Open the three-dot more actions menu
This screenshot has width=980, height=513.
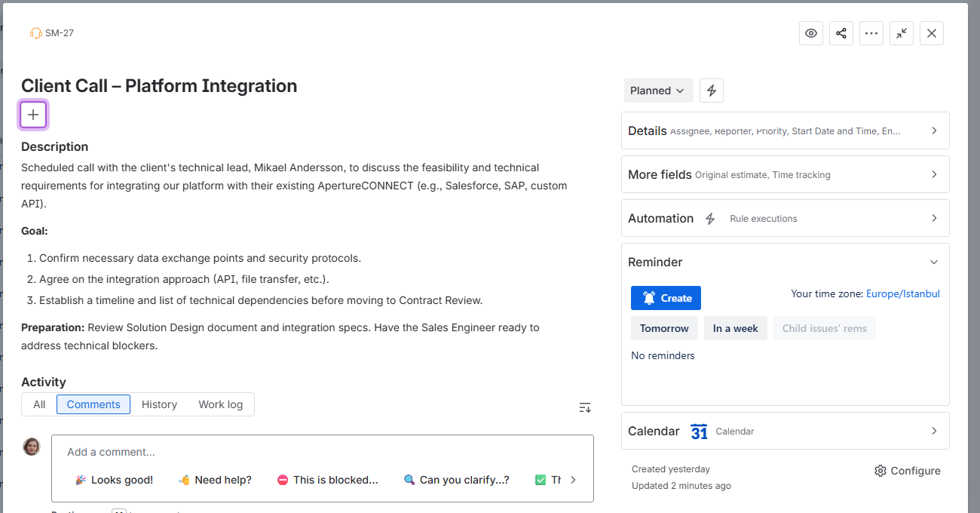coord(871,33)
